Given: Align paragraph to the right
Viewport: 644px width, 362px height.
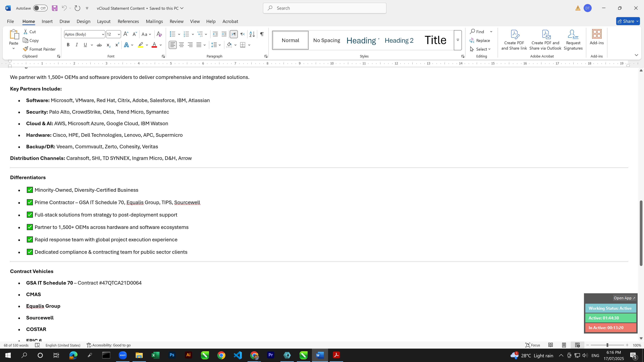Looking at the screenshot, I should 190,45.
